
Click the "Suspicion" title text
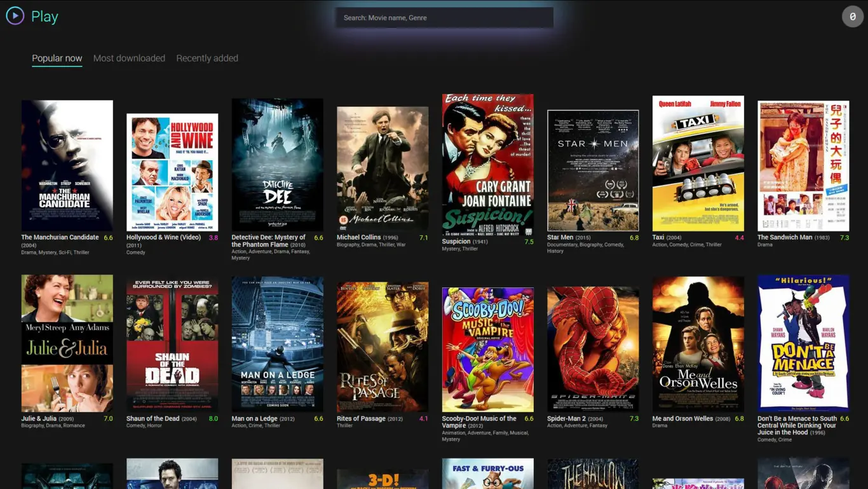tap(456, 242)
